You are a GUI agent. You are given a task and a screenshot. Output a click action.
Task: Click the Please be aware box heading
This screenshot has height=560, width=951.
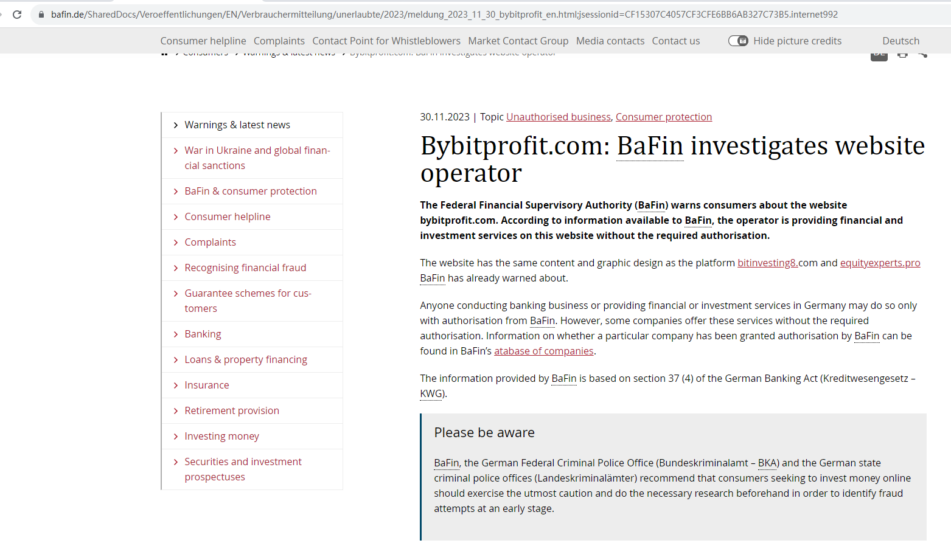[x=484, y=432]
